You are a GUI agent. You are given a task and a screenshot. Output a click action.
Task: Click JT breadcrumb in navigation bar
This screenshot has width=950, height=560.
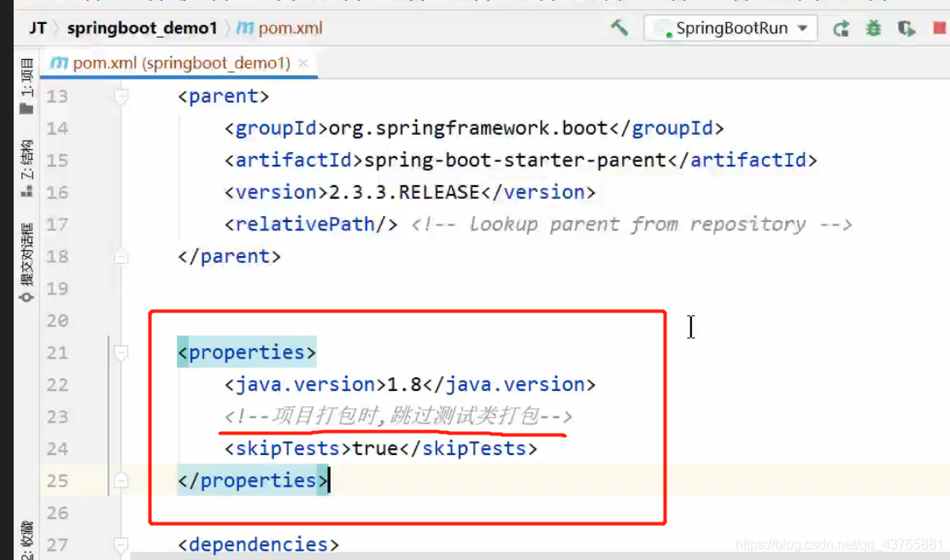(38, 28)
